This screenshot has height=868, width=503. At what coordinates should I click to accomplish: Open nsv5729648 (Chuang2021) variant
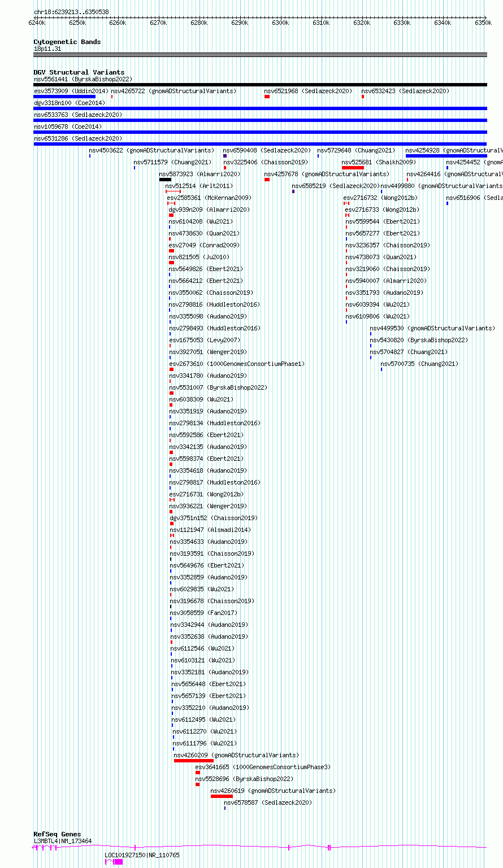[x=356, y=150]
